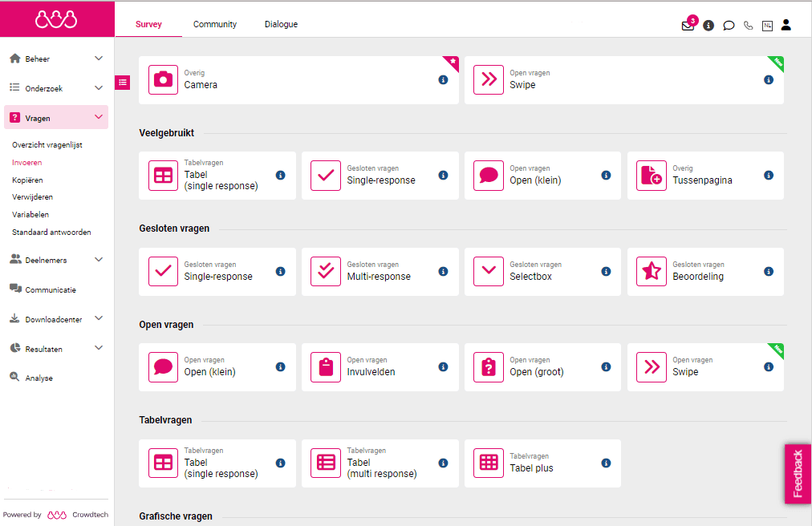Screen dimensions: 812x526
Task: Open the user profile icon
Action: click(786, 25)
